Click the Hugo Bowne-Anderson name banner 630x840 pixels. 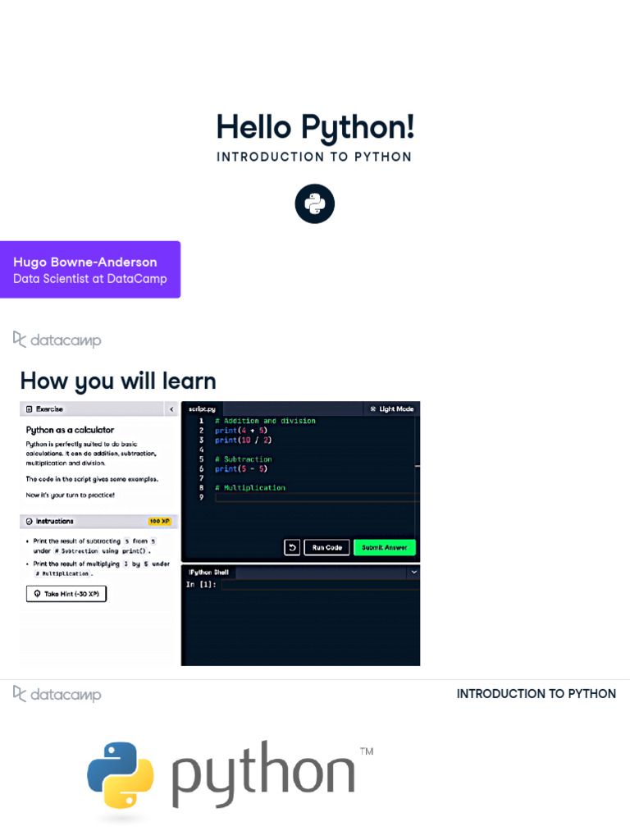[90, 269]
